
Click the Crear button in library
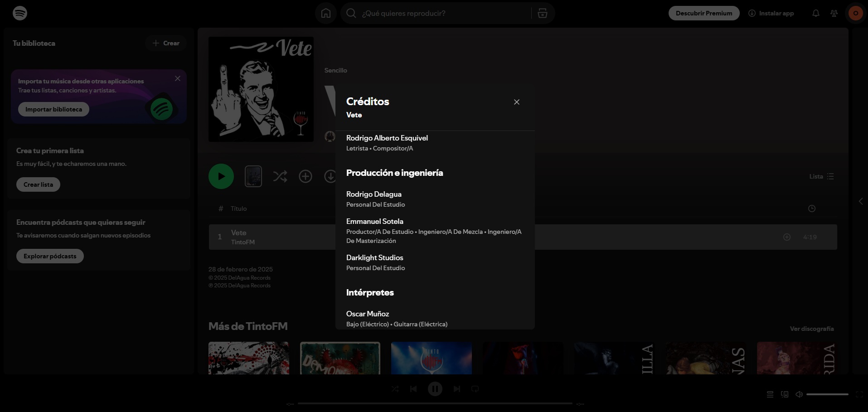(166, 43)
